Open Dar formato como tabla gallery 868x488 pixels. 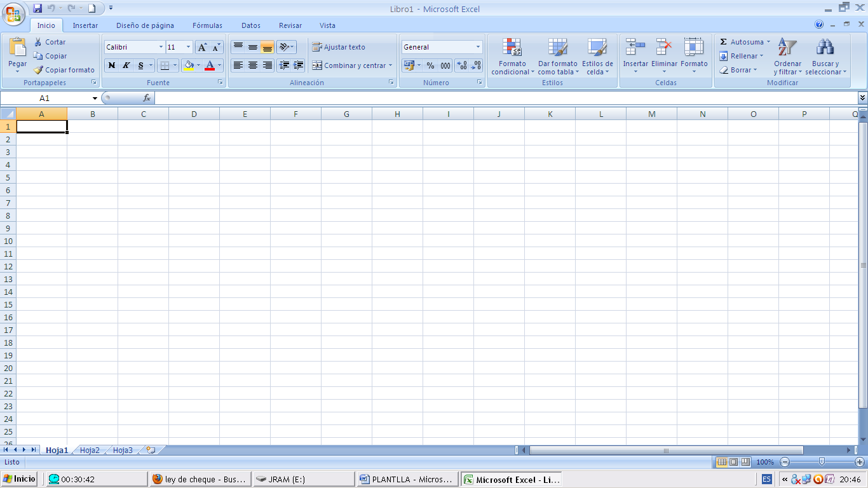click(557, 56)
